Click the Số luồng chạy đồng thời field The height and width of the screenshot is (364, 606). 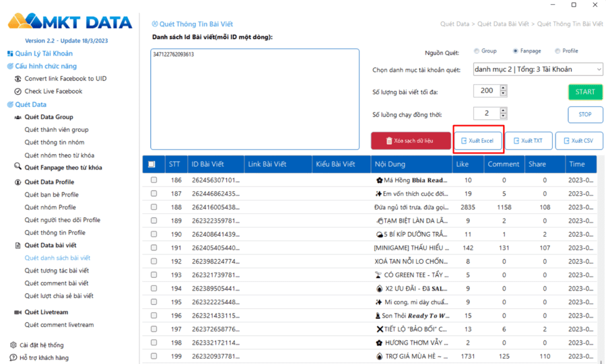pyautogui.click(x=487, y=114)
